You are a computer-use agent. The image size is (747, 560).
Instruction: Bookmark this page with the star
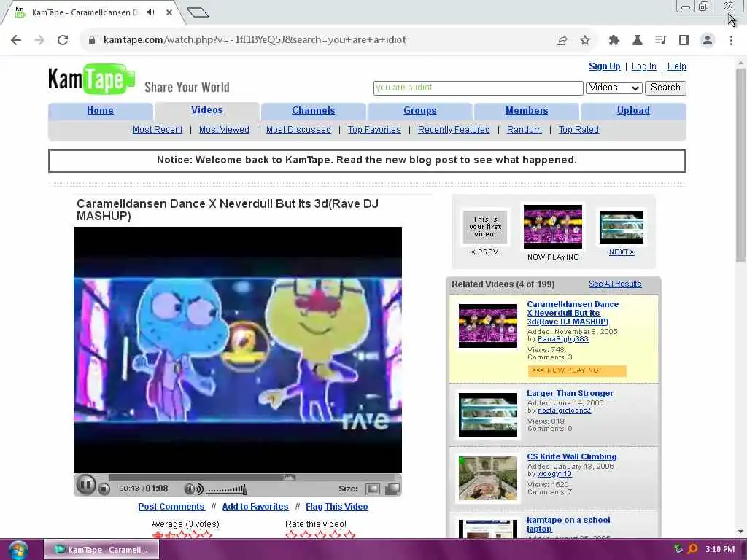point(585,40)
